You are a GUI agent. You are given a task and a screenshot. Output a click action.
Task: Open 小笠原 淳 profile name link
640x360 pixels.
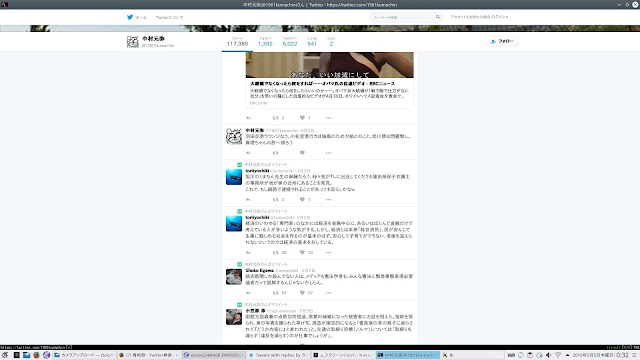point(255,311)
